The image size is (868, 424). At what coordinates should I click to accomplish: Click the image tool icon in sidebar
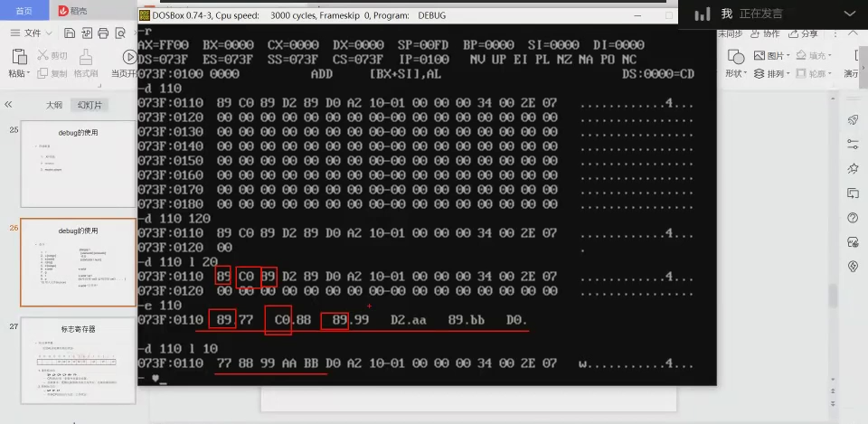point(853,242)
